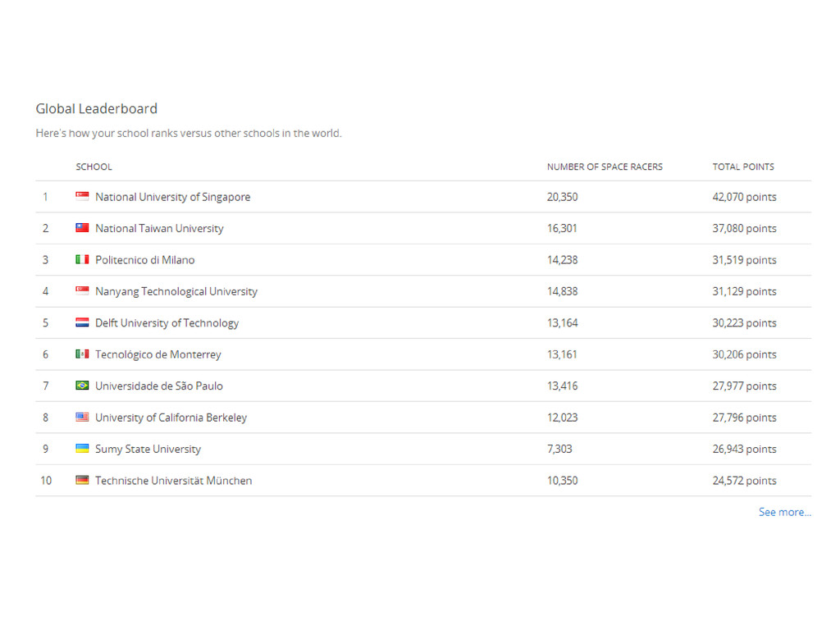Select National University of Singapore school name
The height and width of the screenshot is (630, 840).
(172, 197)
